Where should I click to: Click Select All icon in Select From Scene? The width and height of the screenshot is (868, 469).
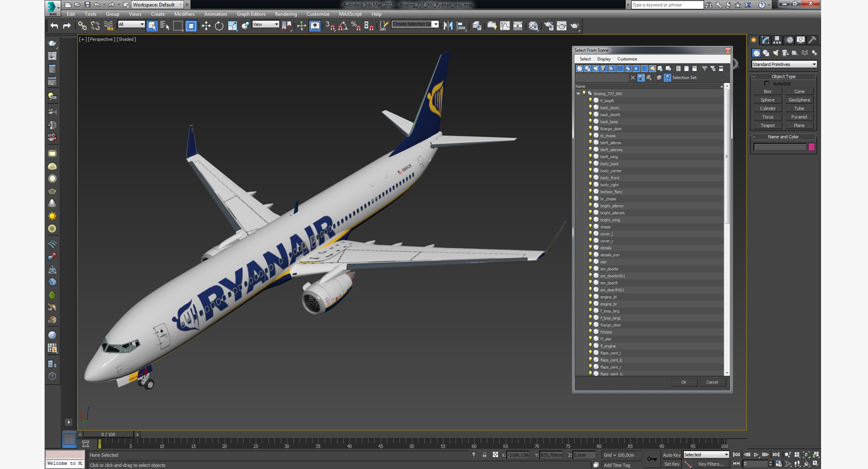pos(679,69)
